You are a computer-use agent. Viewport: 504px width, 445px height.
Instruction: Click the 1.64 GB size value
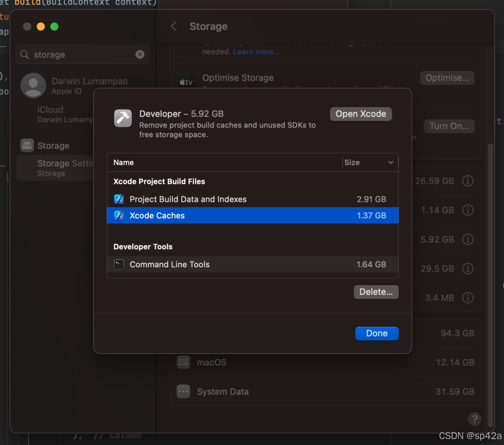(x=371, y=264)
